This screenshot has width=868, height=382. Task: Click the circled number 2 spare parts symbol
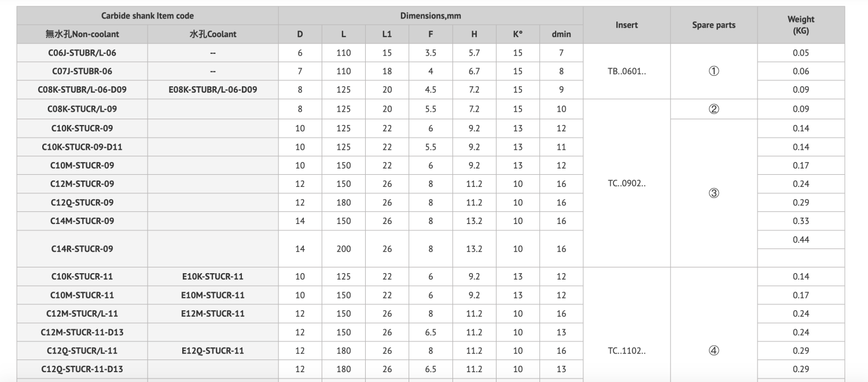pos(713,109)
